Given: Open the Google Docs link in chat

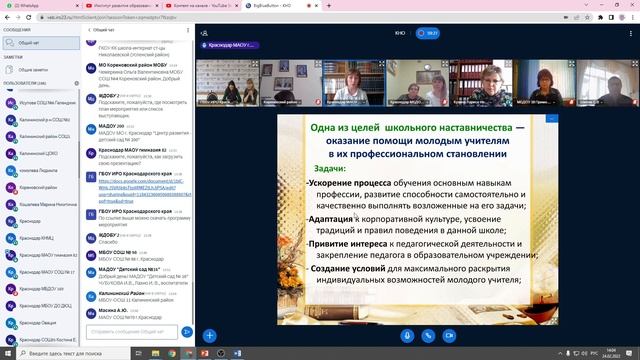Looking at the screenshot, I should 144,191.
